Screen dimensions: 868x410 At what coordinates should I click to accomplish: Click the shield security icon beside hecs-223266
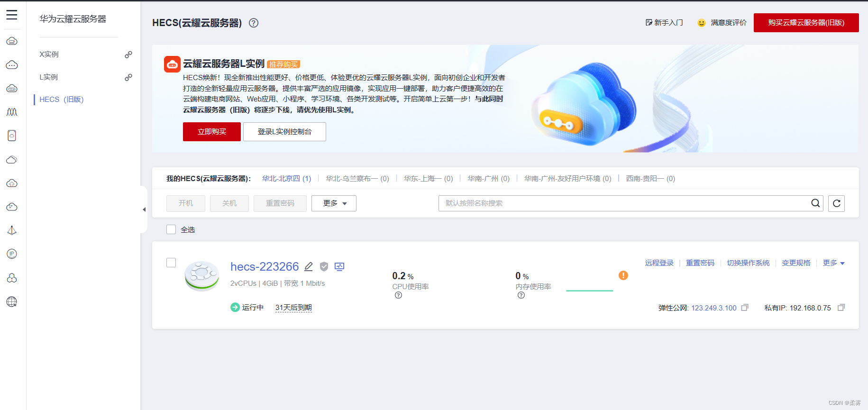[324, 267]
